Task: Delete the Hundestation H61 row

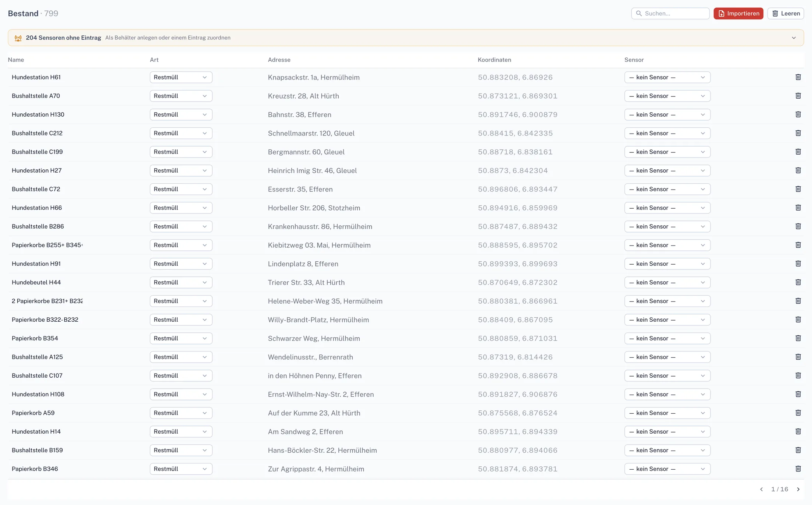Action: [798, 77]
